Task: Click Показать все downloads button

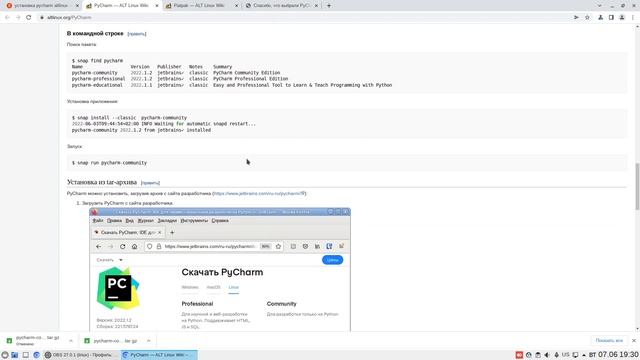Action: 609,340
